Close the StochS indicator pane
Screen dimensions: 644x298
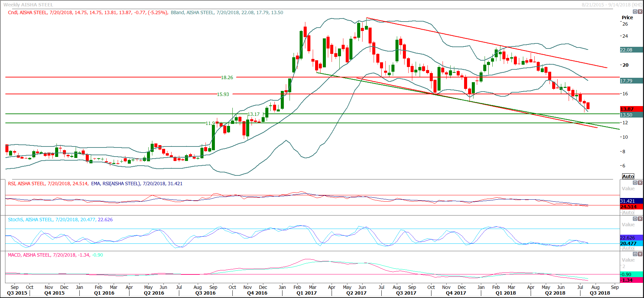(640, 219)
